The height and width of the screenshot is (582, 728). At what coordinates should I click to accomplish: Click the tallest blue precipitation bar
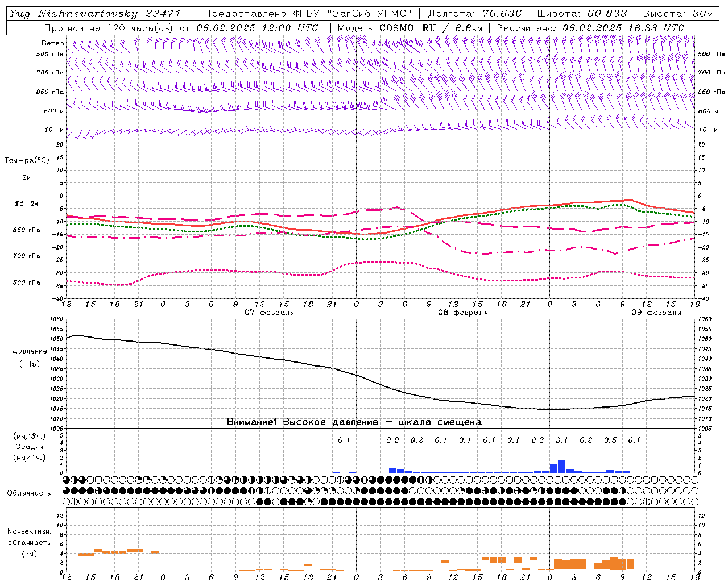click(561, 467)
